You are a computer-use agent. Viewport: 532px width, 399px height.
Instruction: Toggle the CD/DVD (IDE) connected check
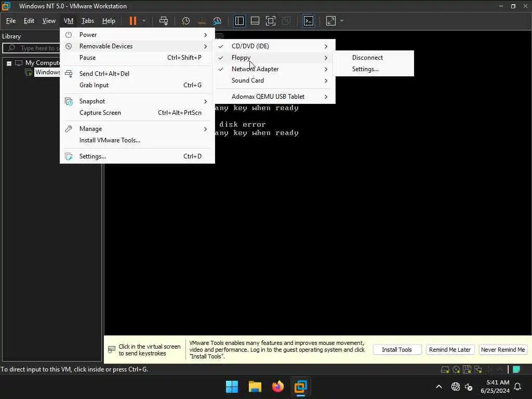[x=220, y=46]
